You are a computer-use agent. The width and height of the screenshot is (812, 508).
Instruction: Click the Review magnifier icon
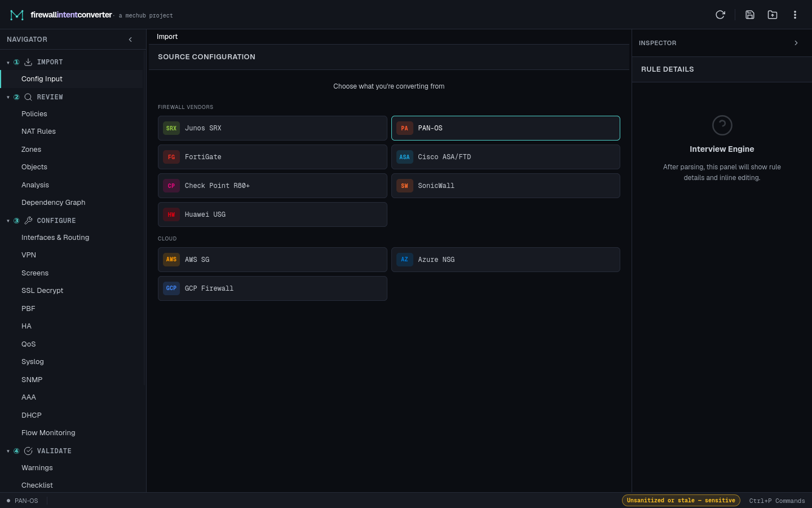28,97
